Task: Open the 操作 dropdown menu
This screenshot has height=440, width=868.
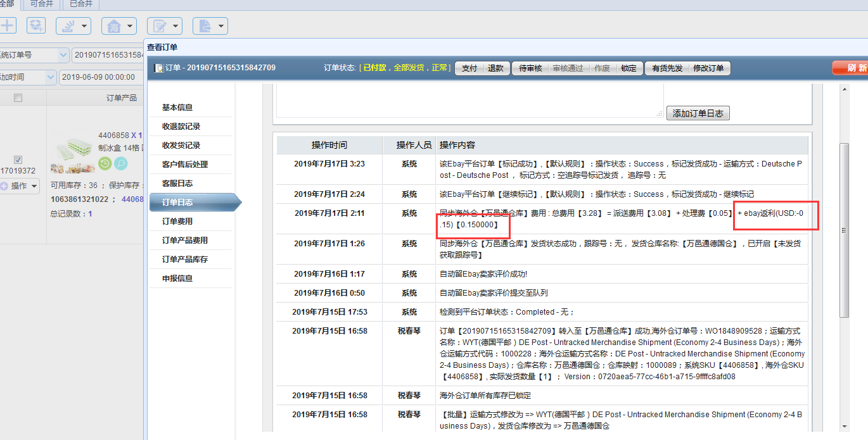Action: tap(20, 186)
